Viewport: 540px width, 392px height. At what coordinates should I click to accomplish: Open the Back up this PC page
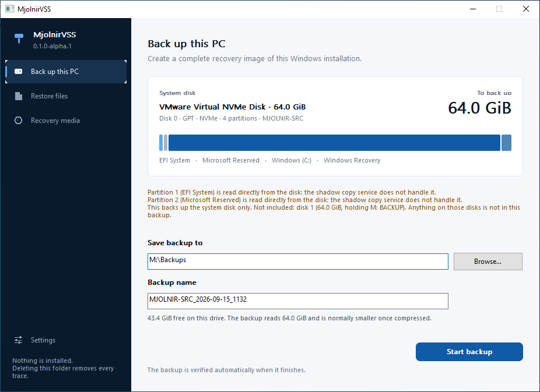[x=66, y=72]
